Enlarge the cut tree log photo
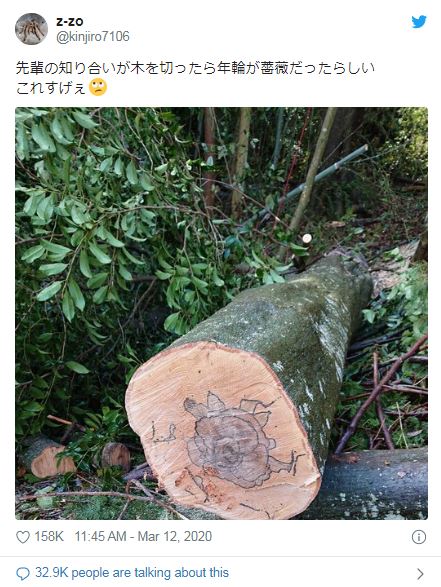Image resolution: width=441 pixels, height=587 pixels. coord(221,313)
